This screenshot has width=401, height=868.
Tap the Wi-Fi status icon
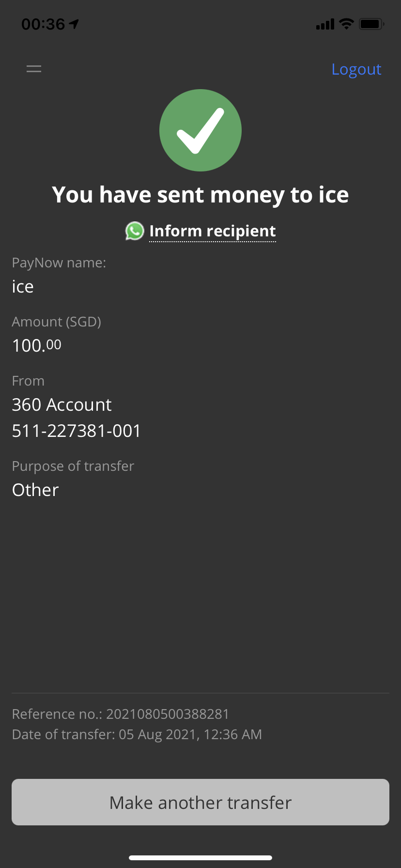click(x=346, y=24)
